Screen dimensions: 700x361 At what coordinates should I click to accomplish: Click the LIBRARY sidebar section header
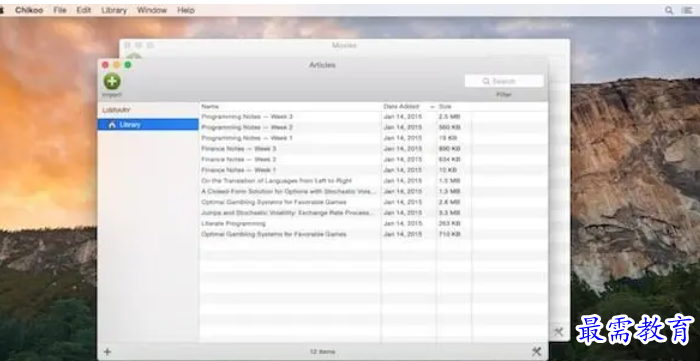click(116, 110)
